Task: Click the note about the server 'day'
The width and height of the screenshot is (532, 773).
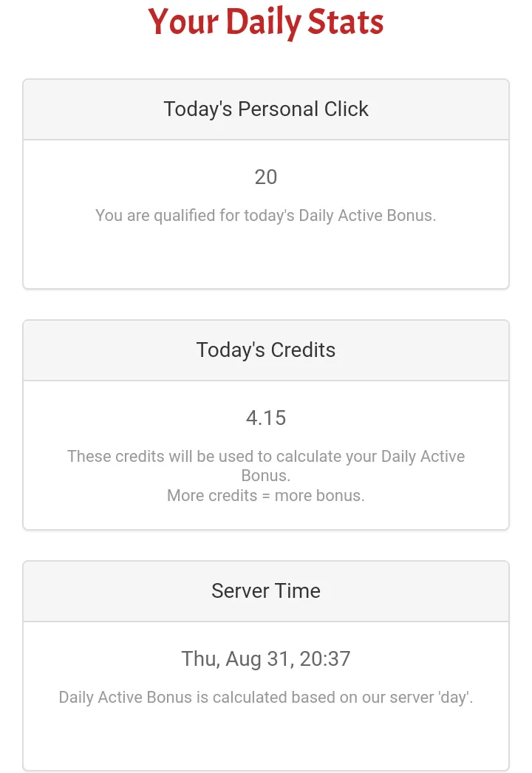Action: (x=266, y=697)
